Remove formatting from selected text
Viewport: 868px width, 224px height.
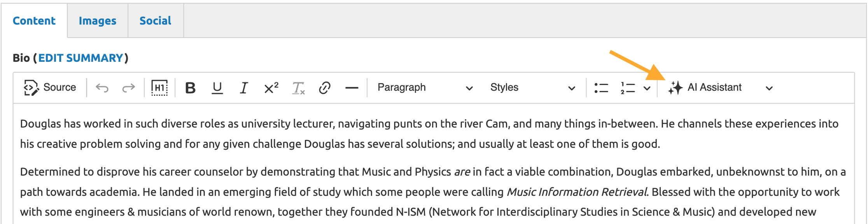click(298, 88)
